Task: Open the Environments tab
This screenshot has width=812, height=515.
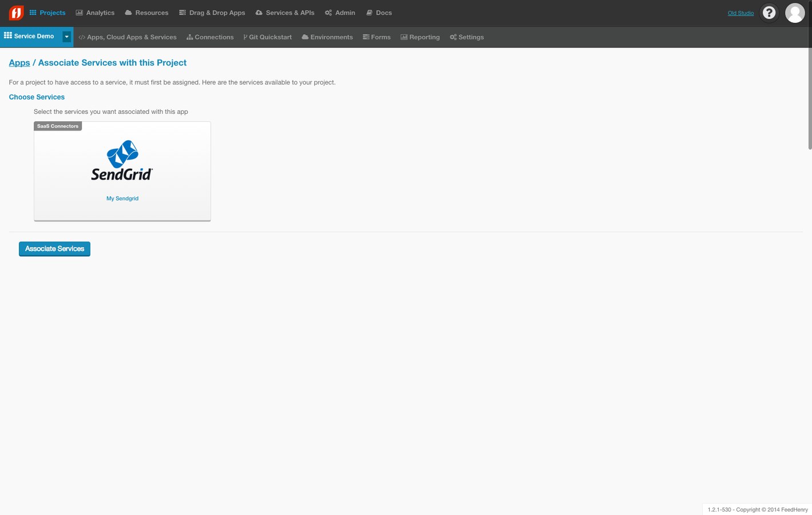Action: point(327,37)
